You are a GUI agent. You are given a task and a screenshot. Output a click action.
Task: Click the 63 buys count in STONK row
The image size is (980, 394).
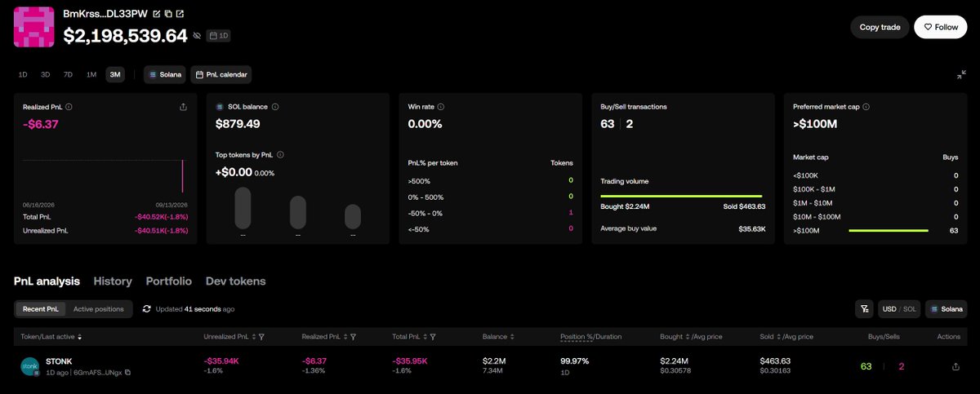[866, 366]
